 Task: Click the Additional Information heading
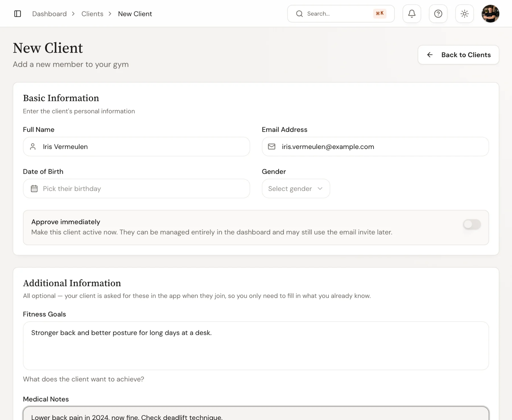coord(72,283)
